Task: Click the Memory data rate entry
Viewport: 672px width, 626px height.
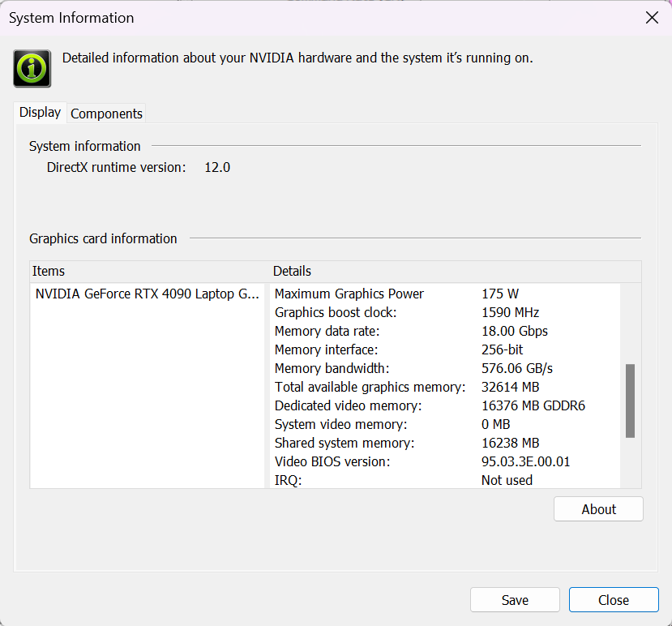Action: [327, 331]
